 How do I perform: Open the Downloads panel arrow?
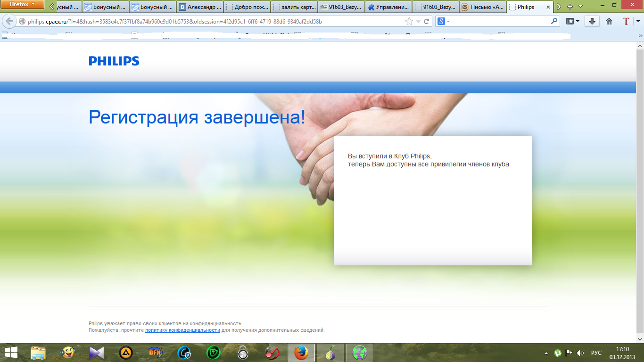tap(592, 22)
